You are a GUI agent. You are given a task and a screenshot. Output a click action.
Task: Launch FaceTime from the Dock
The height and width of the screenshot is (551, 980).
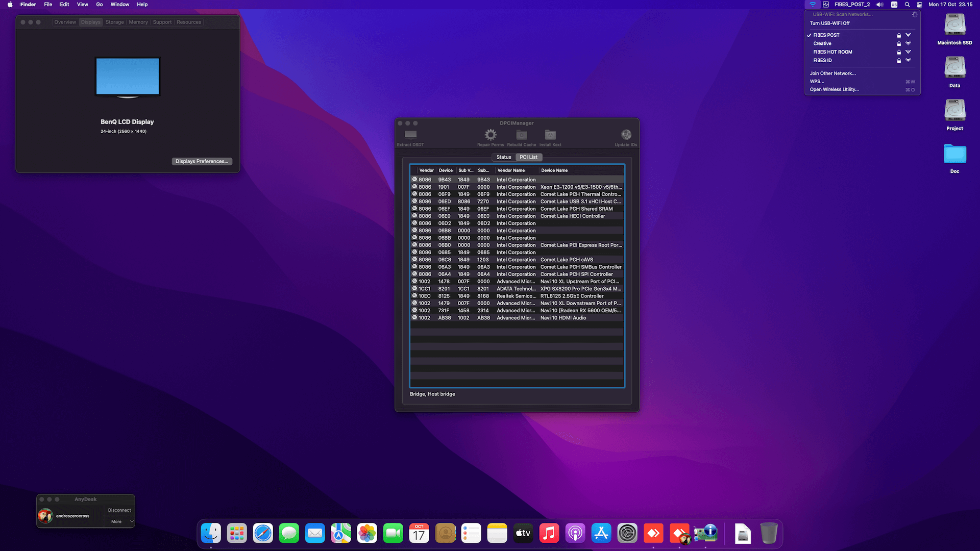tap(393, 533)
